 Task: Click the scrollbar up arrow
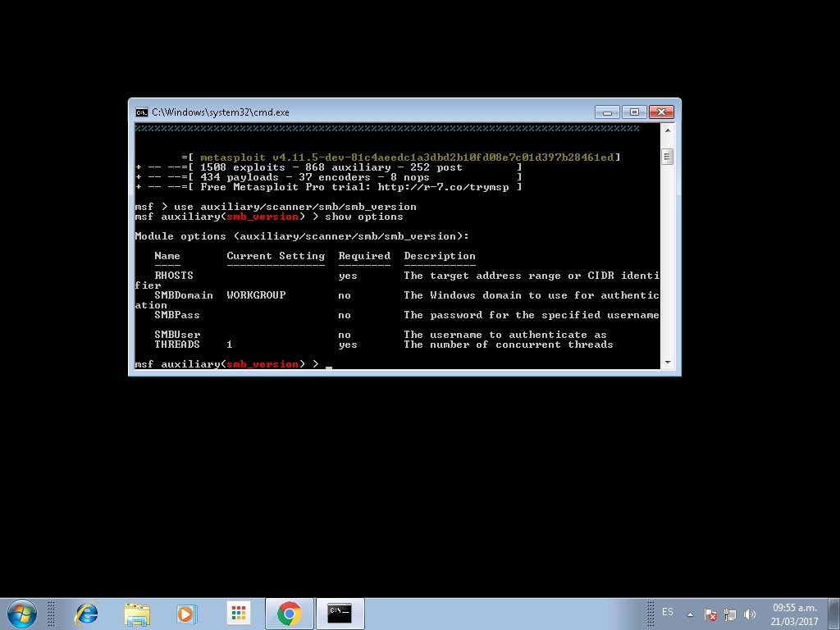tap(666, 129)
